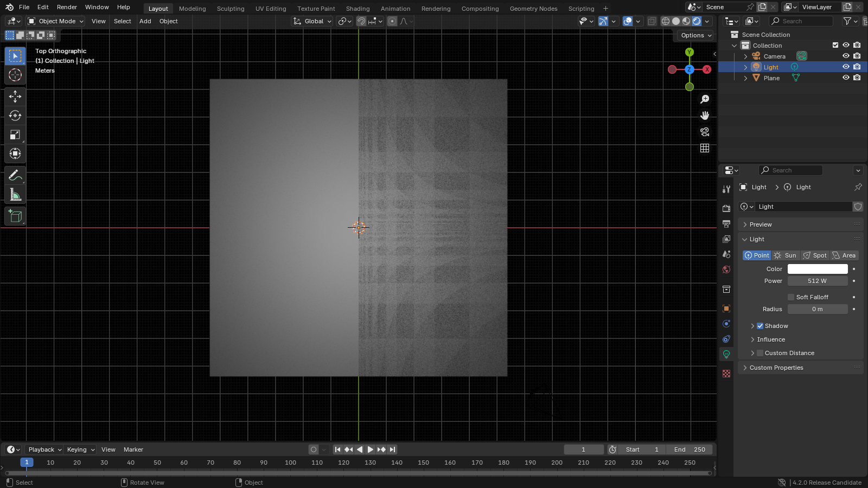
Task: Uncheck the Collection exclude checkbox
Action: (835, 46)
